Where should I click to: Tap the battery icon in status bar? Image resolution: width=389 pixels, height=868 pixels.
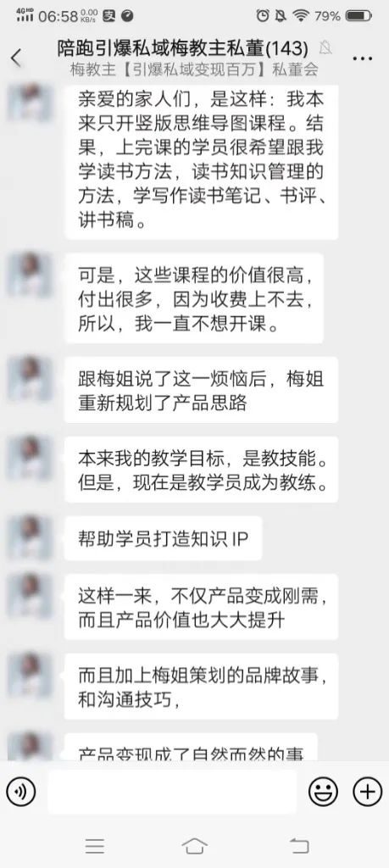[359, 16]
